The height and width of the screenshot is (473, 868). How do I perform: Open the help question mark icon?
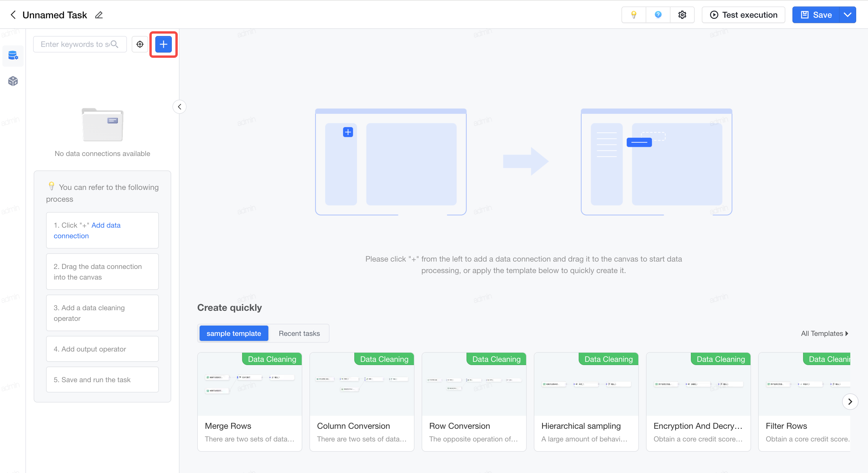[658, 15]
